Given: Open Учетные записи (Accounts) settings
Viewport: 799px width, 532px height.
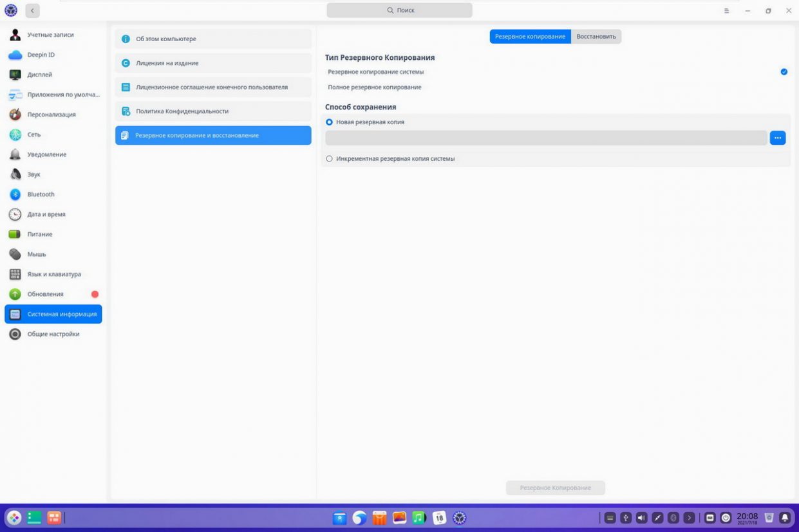Looking at the screenshot, I should pyautogui.click(x=50, y=35).
